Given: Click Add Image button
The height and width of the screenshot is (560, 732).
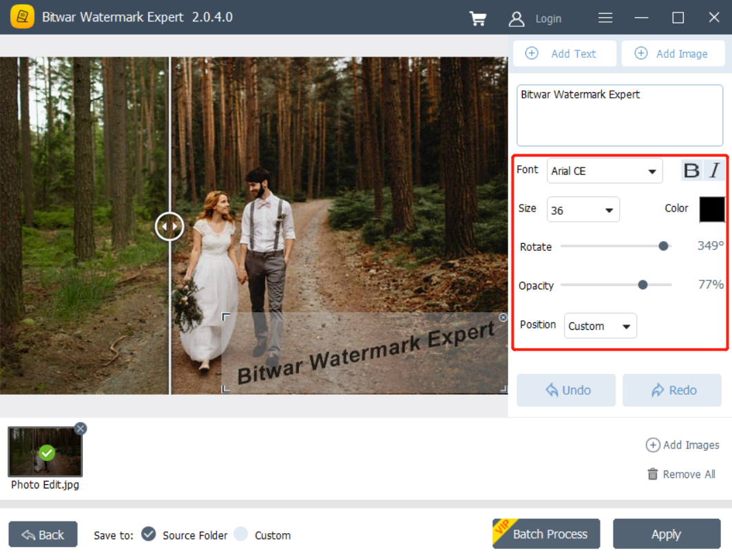Looking at the screenshot, I should click(x=673, y=54).
